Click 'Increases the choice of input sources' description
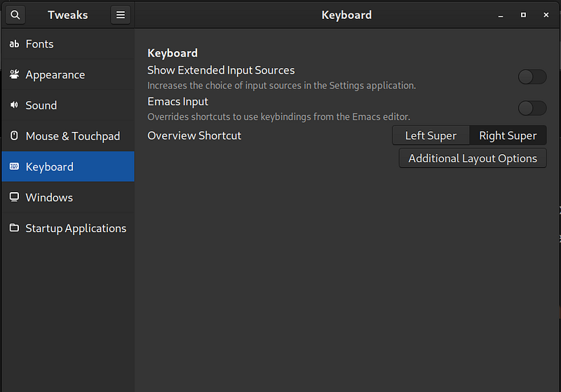Viewport: 561px width, 392px height. pyautogui.click(x=282, y=86)
